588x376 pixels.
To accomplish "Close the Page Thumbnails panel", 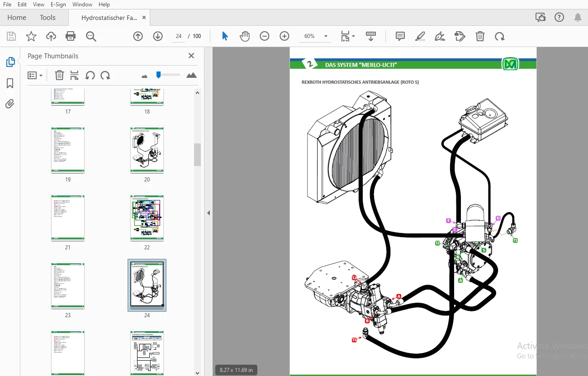I will [191, 56].
